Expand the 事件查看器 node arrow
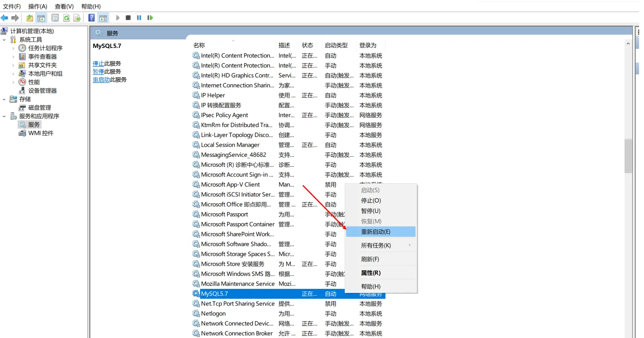This screenshot has height=338, width=644. [x=13, y=57]
